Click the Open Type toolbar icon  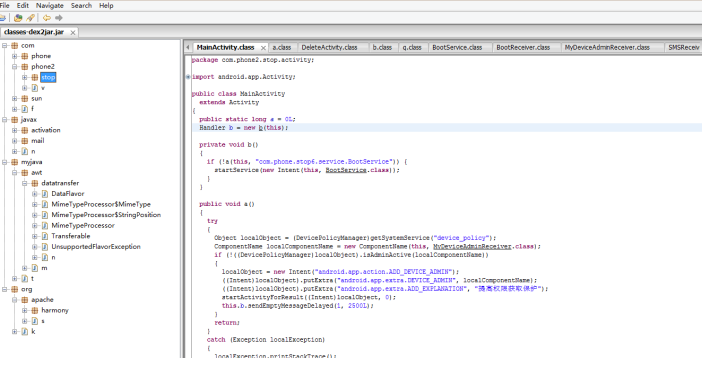(18, 18)
